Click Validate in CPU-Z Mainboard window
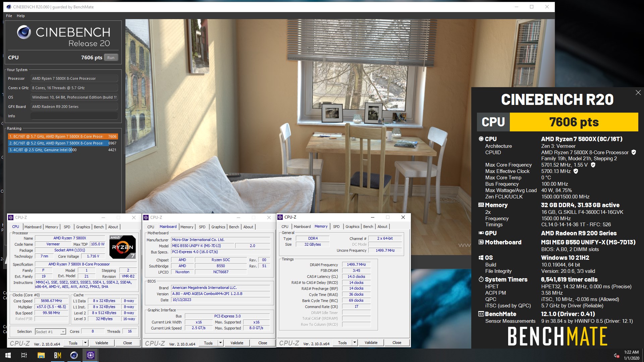 [x=237, y=343]
